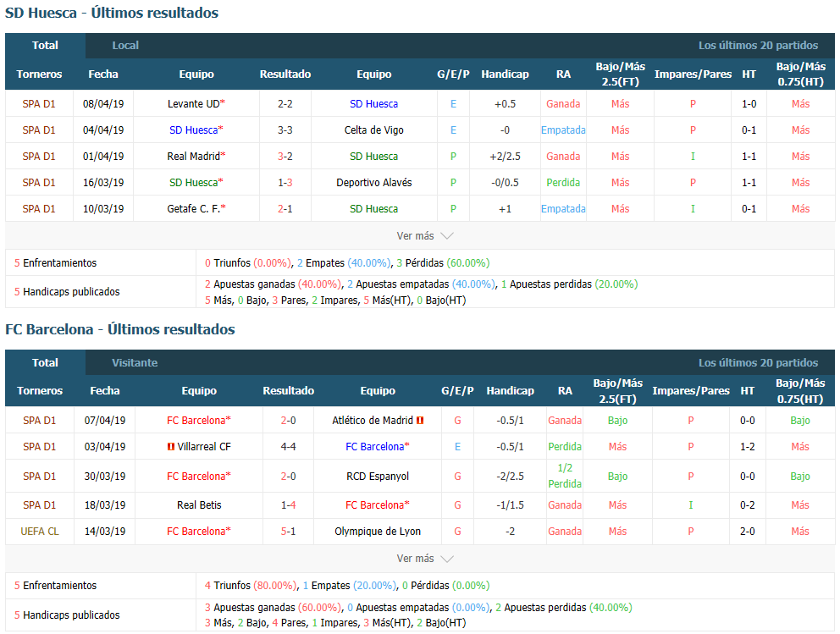Click 3-2 result of Real Madrid match

pyautogui.click(x=285, y=157)
